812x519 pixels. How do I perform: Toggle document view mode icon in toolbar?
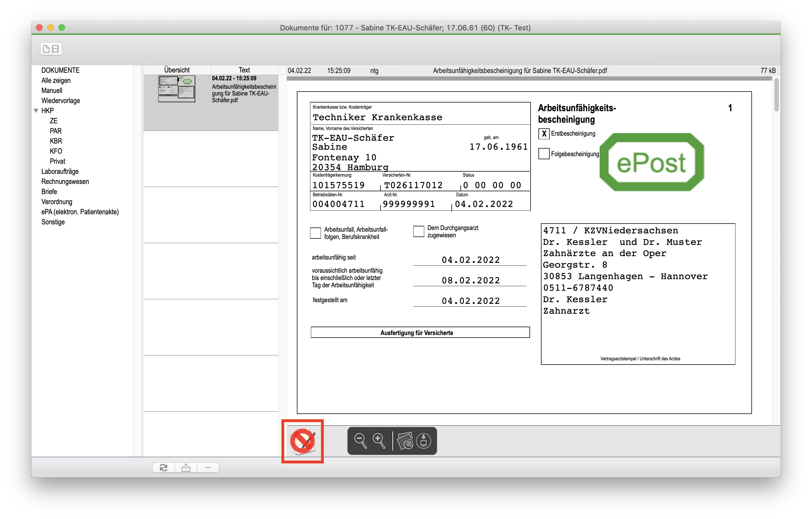51,49
